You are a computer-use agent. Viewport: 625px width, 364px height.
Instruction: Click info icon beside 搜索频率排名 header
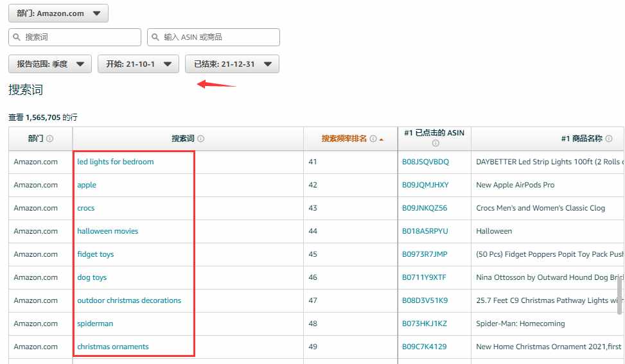click(373, 139)
